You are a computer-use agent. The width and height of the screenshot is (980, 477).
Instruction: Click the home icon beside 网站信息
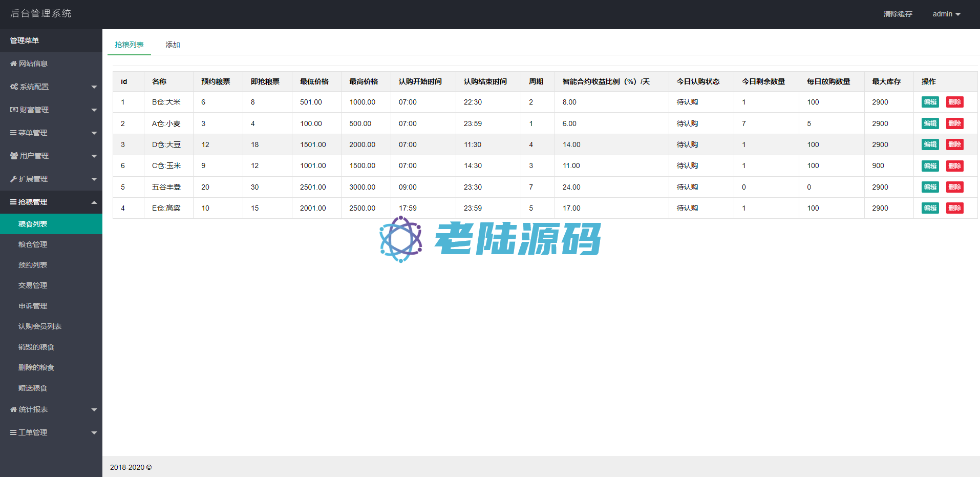[13, 64]
